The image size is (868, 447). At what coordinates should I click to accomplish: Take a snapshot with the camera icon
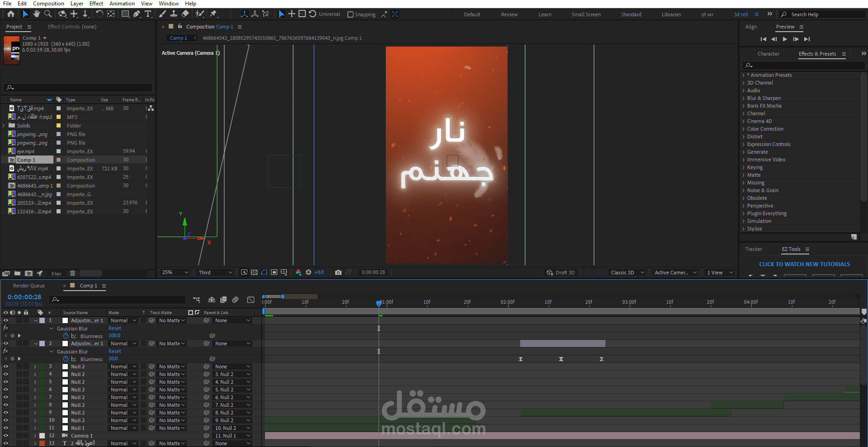(x=338, y=272)
